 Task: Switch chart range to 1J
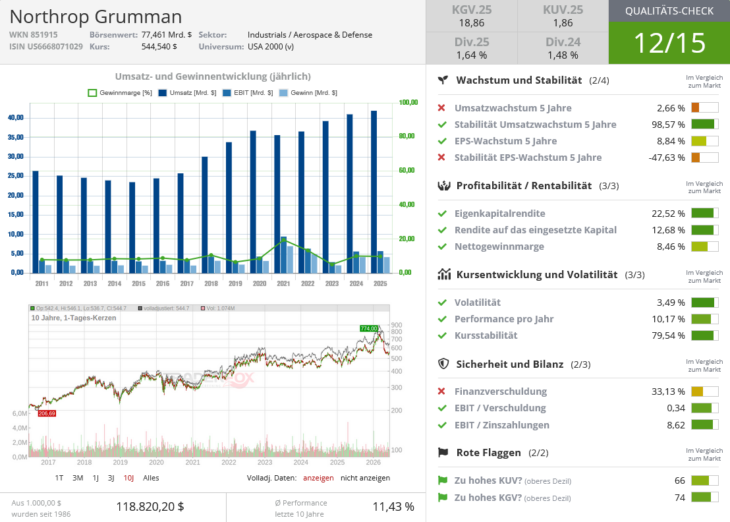[x=95, y=478]
